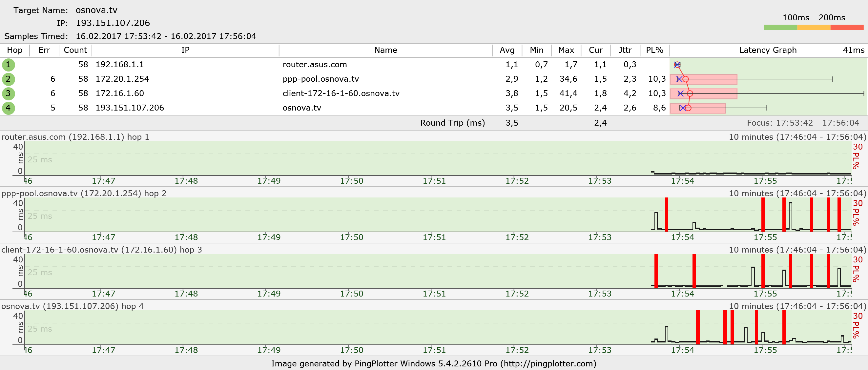Click the Focus time range label

pos(803,123)
